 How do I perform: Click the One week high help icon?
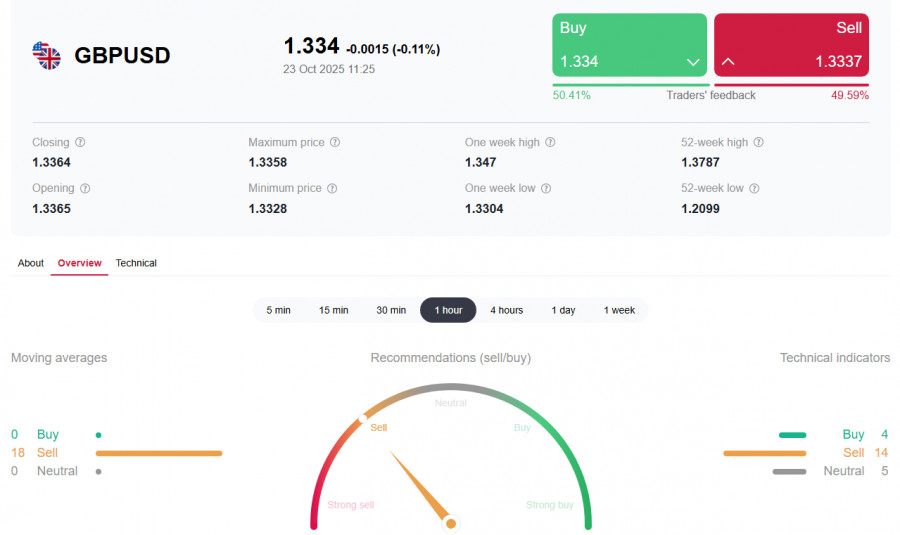[550, 142]
